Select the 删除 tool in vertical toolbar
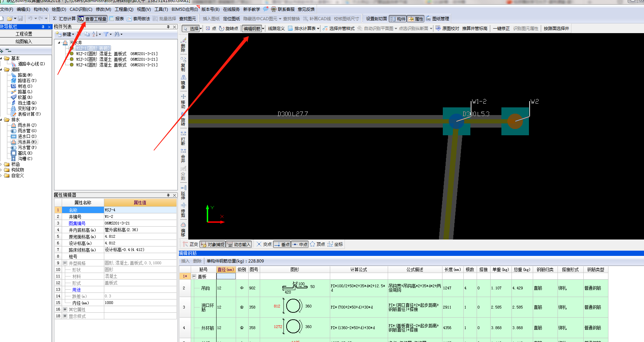This screenshot has height=342, width=644. (x=183, y=45)
